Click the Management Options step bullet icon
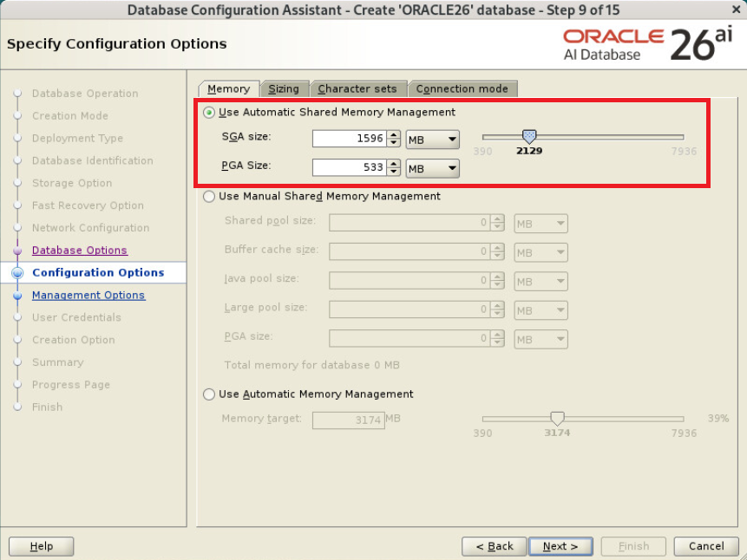747x560 pixels. (17, 296)
